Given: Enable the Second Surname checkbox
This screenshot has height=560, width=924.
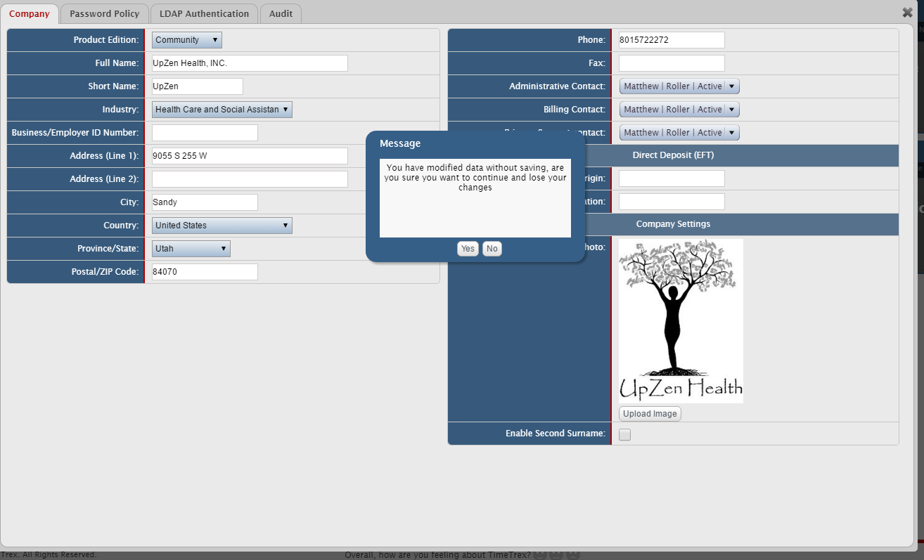Looking at the screenshot, I should pyautogui.click(x=624, y=434).
